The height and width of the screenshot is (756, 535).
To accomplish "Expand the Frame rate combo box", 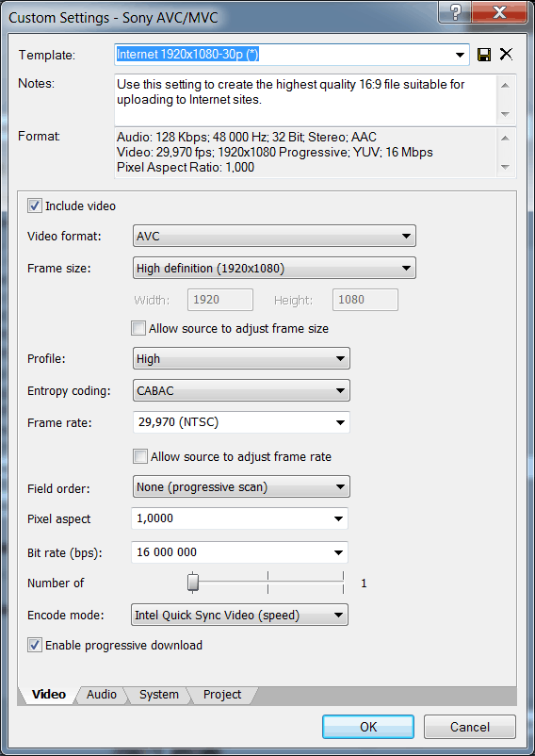I will click(x=340, y=423).
